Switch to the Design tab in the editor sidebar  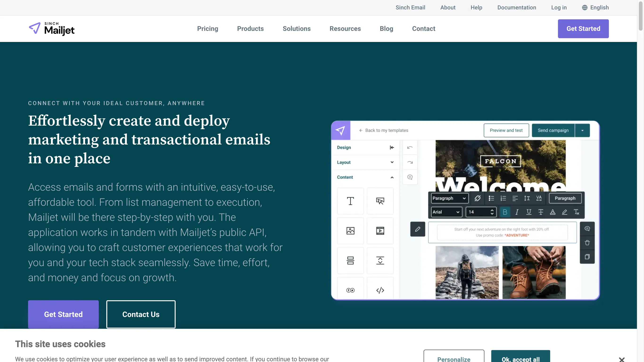(344, 147)
